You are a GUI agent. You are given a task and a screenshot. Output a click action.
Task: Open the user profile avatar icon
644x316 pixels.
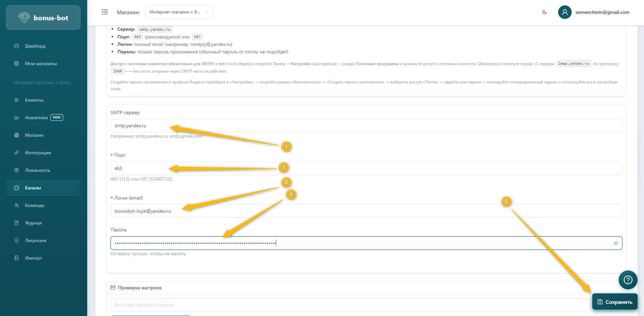coord(565,12)
